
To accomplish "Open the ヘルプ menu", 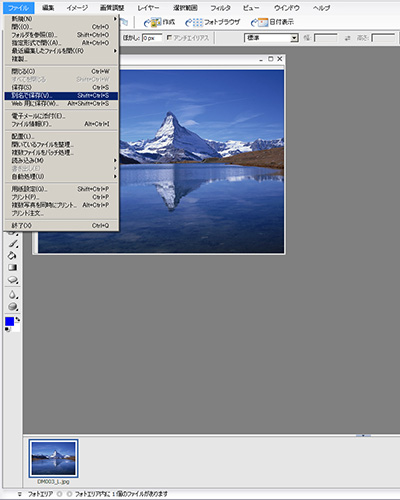I will point(322,8).
